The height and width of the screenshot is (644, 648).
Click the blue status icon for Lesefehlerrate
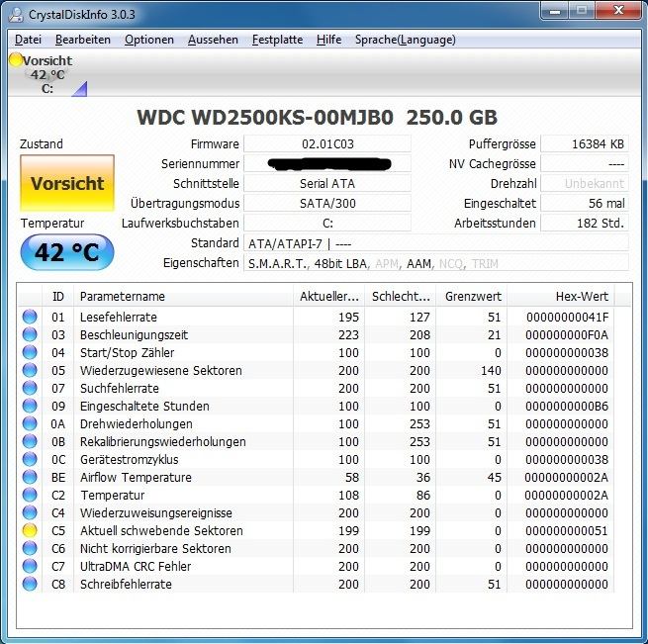pyautogui.click(x=30, y=317)
